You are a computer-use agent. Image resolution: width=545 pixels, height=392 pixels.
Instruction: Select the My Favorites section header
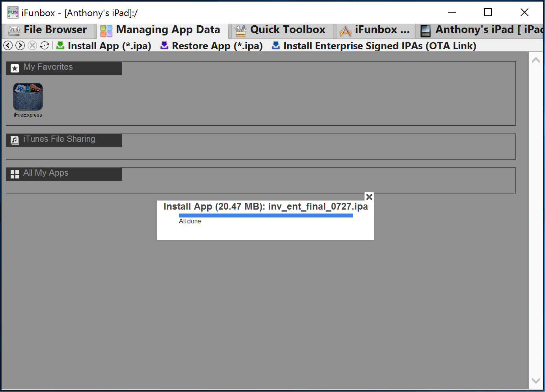coord(64,68)
